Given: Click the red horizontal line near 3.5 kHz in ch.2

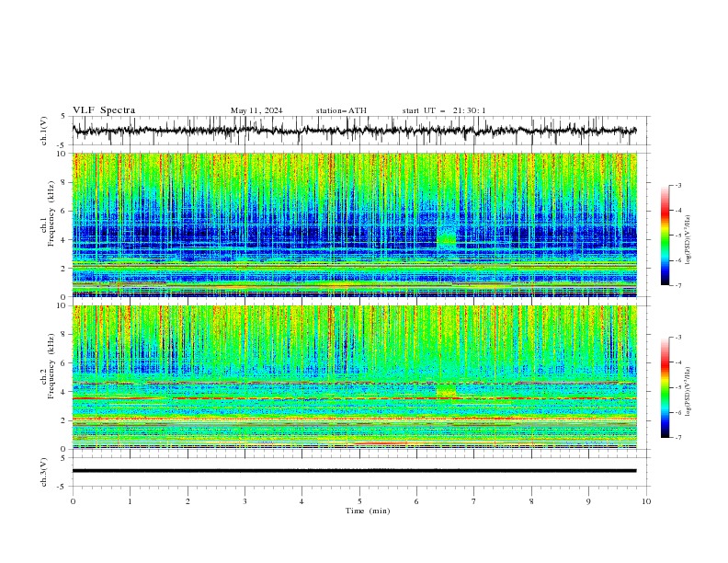Looking at the screenshot, I should [354, 398].
